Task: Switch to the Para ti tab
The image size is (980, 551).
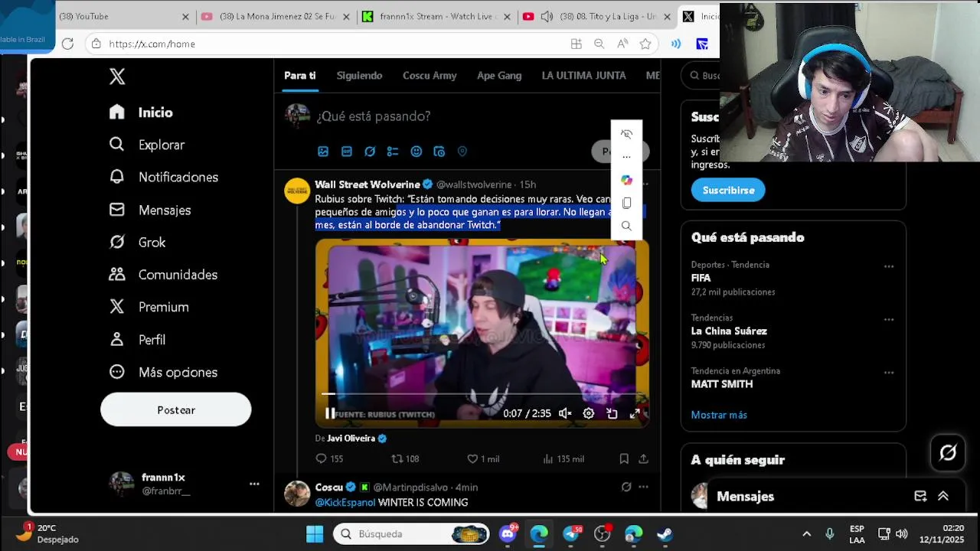Action: [299, 76]
